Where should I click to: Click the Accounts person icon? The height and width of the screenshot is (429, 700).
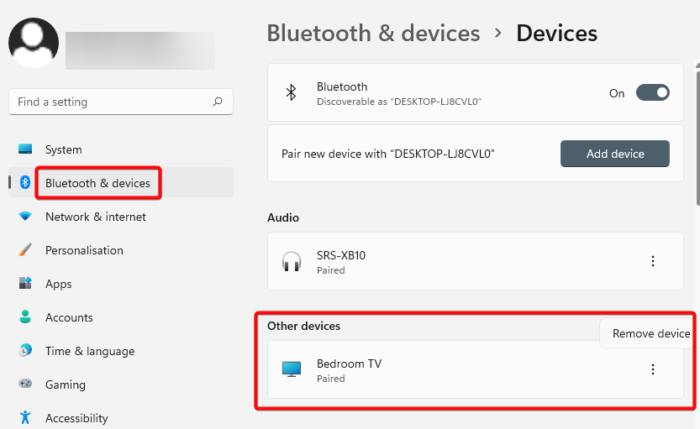pos(26,317)
